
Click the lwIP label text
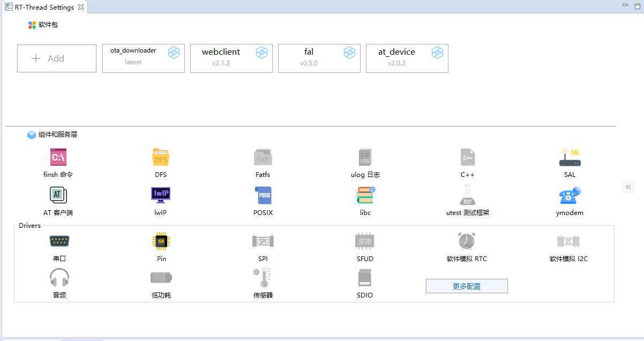[x=160, y=213]
